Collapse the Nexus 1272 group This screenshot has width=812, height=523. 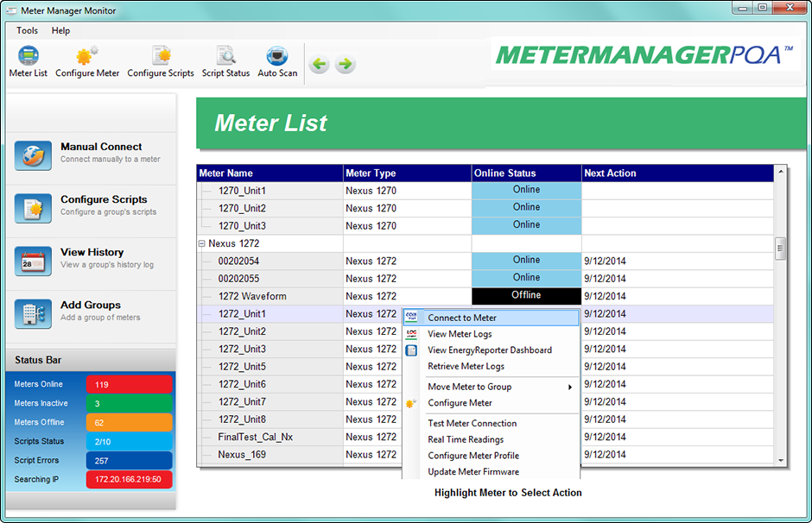click(x=202, y=243)
